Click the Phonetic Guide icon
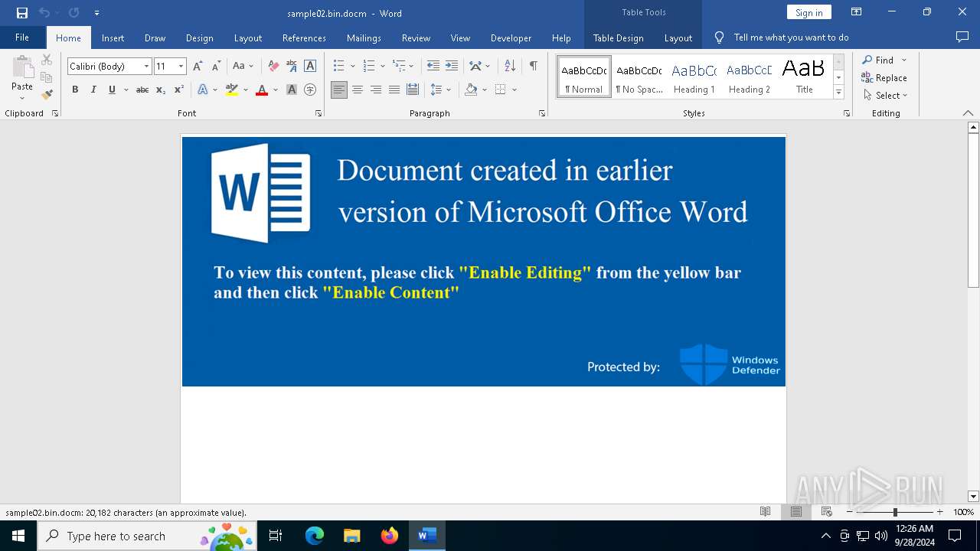This screenshot has width=980, height=551. (x=292, y=66)
